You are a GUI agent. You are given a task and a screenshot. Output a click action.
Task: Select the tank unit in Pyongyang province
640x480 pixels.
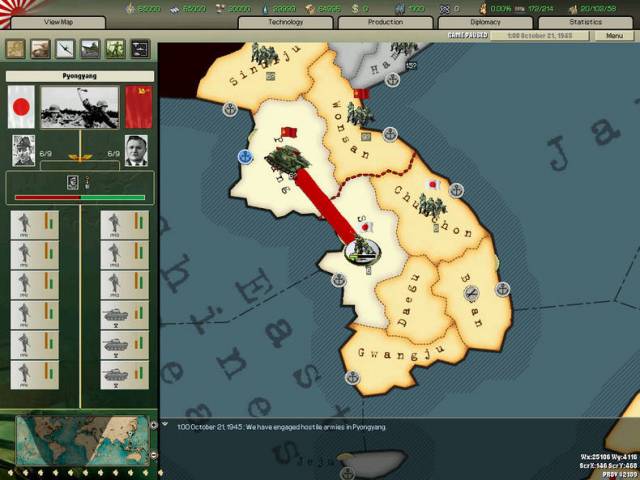click(283, 159)
